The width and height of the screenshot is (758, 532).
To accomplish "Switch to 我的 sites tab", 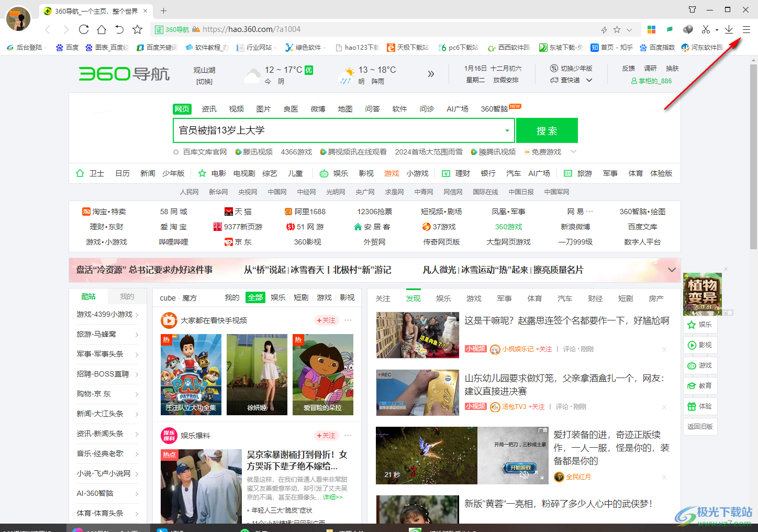I will 127,296.
